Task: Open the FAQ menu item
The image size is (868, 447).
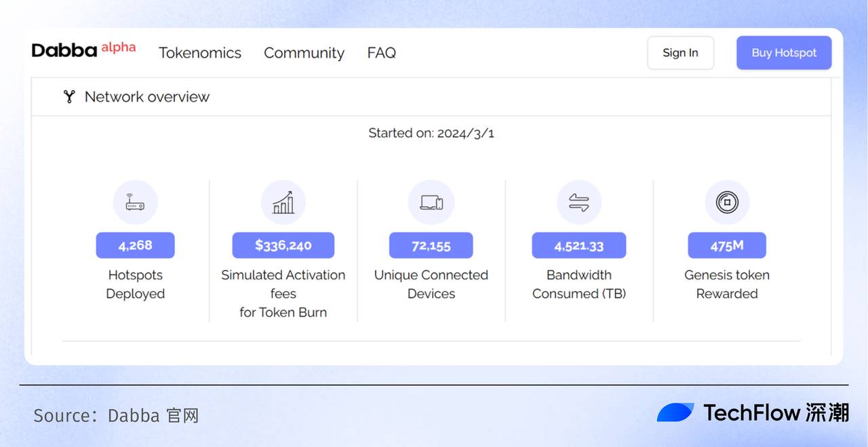Action: 382,53
